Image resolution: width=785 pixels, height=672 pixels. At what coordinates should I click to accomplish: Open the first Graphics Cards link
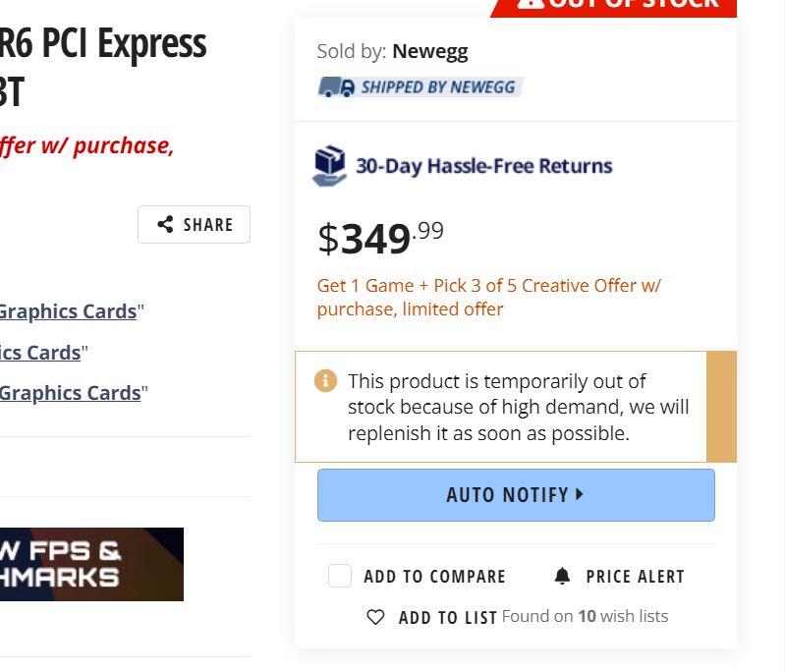68,311
